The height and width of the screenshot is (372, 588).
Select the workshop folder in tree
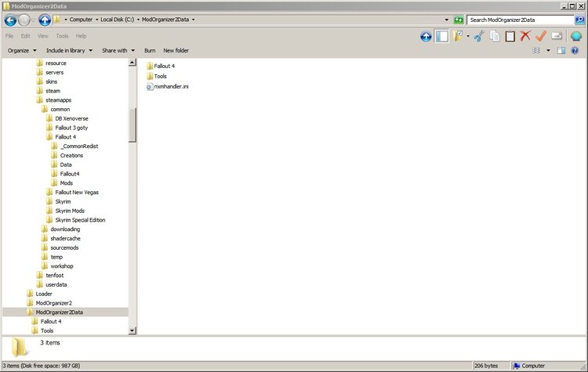62,266
